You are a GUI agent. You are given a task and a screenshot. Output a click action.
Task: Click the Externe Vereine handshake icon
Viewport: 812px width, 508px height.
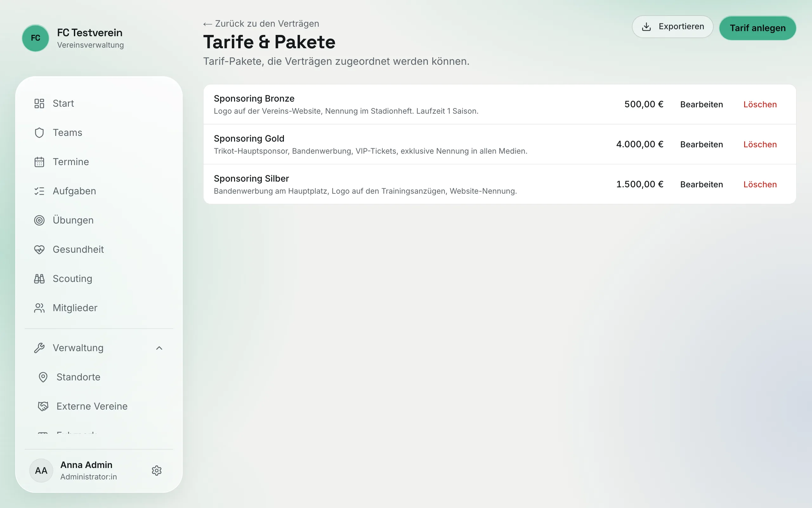coord(43,406)
